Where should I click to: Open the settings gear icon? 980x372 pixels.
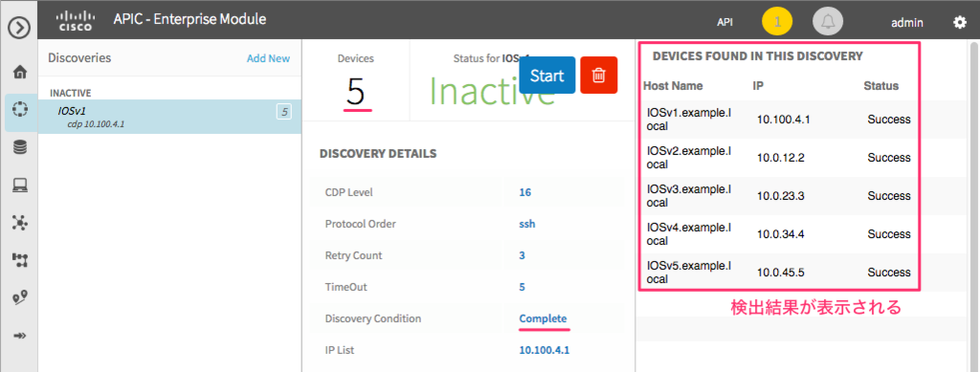click(959, 22)
